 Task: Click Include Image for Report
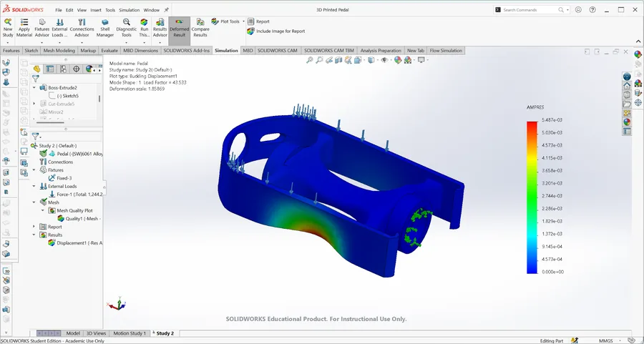(276, 31)
